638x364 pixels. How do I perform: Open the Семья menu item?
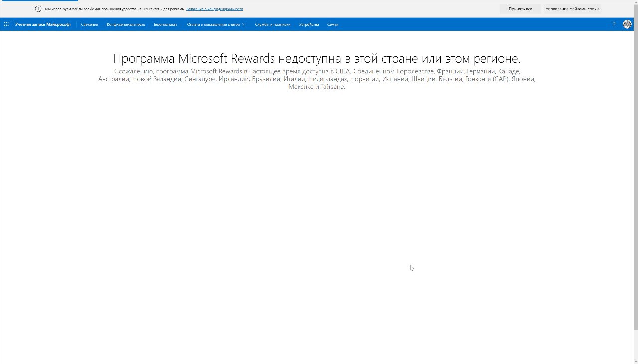[x=333, y=24]
